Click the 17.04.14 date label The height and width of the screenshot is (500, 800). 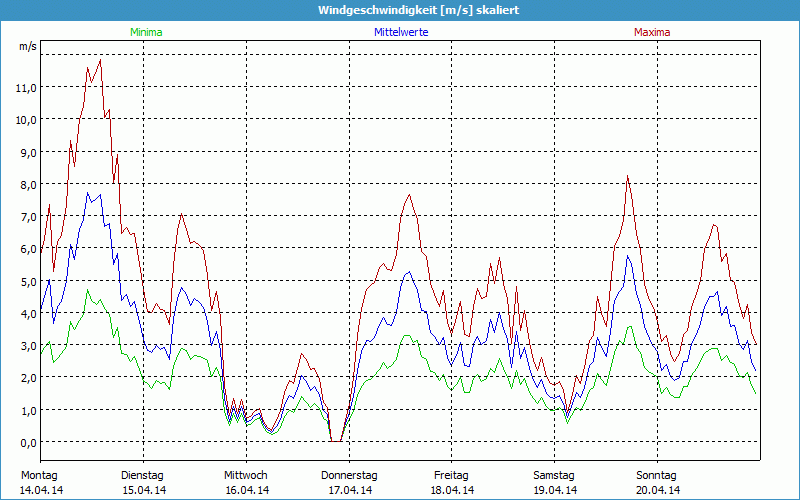[x=349, y=490]
